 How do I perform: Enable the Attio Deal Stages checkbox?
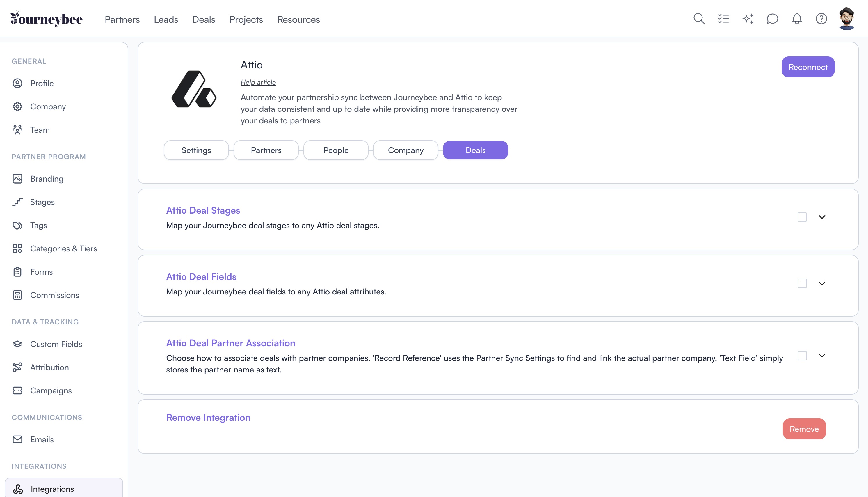click(802, 217)
